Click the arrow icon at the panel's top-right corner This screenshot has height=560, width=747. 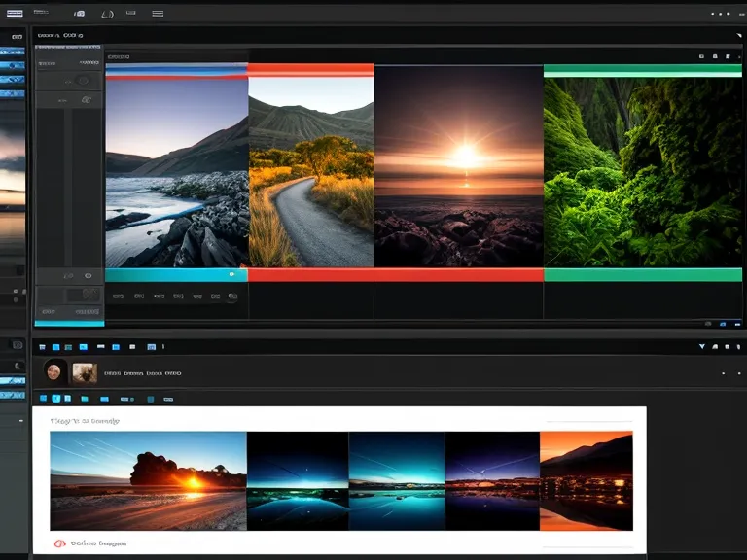(739, 35)
